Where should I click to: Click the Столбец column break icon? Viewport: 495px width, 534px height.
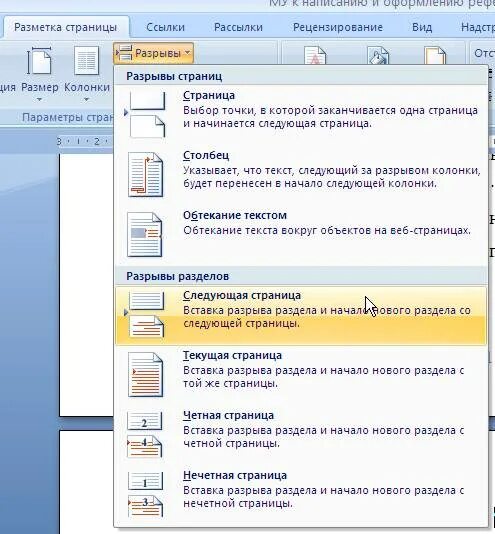tap(145, 174)
